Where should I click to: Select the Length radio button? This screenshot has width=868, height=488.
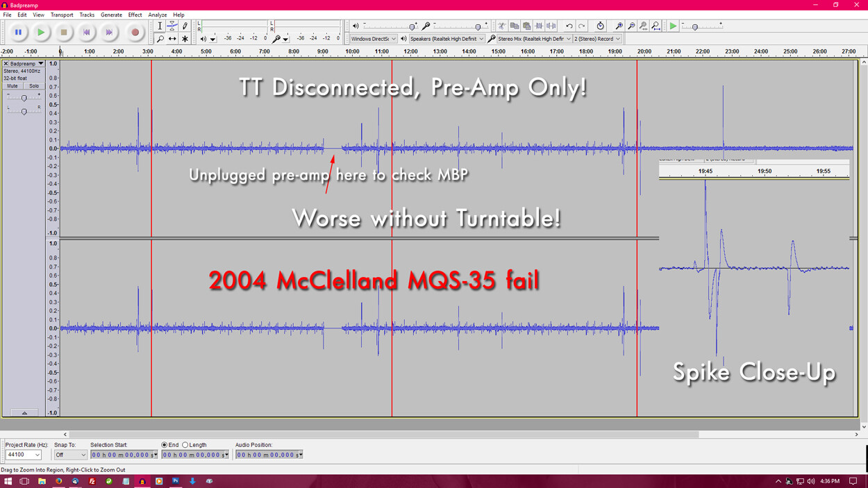click(x=185, y=445)
